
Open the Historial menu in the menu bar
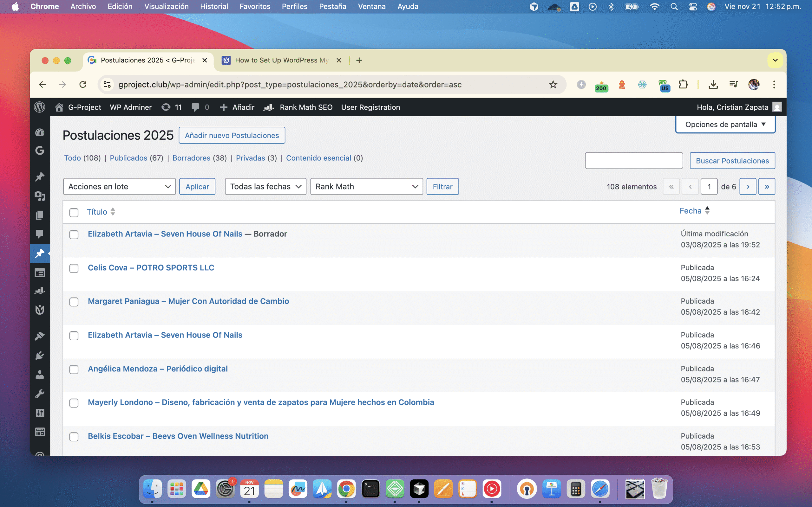coord(214,6)
